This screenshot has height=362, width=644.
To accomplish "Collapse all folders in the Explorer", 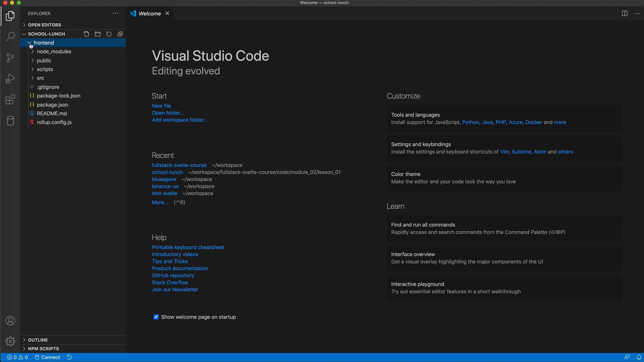I will point(120,34).
